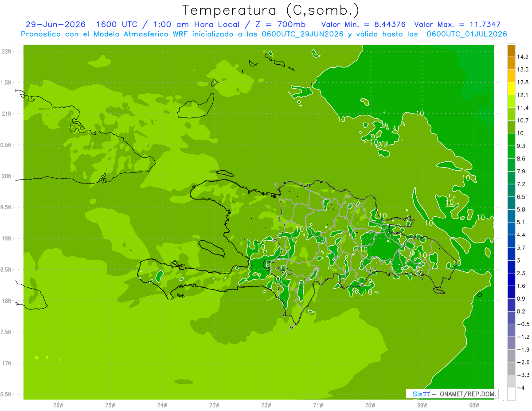Click the 9.3 value on color legend
532x411 pixels.
coord(521,146)
